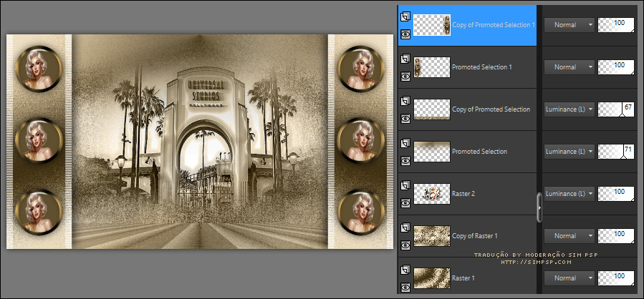Click the Copy of Raster 1 layer thumbnail
The height and width of the screenshot is (299, 644).
click(x=432, y=235)
